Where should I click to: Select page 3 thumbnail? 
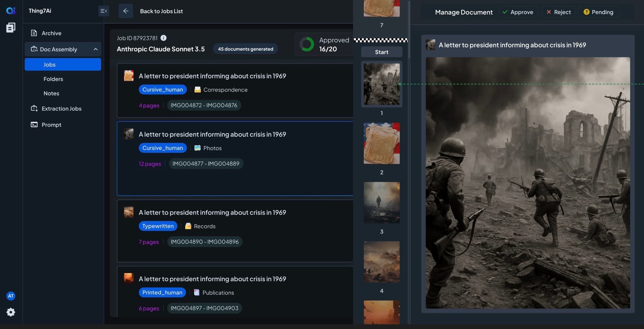tap(381, 203)
